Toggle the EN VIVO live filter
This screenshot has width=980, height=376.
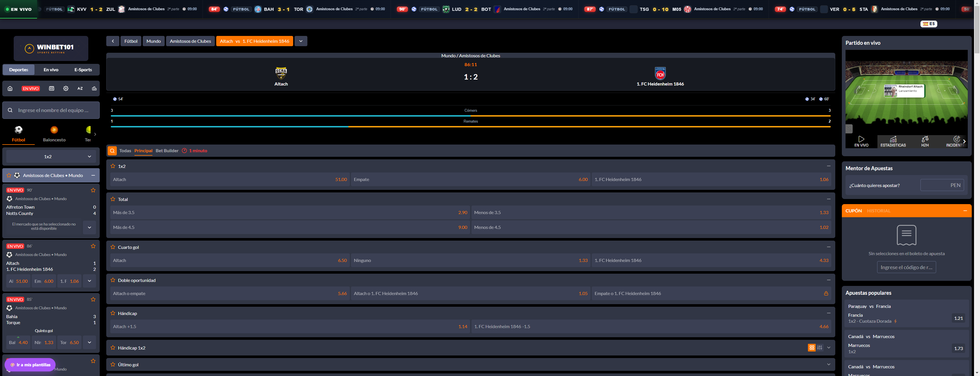click(30, 89)
